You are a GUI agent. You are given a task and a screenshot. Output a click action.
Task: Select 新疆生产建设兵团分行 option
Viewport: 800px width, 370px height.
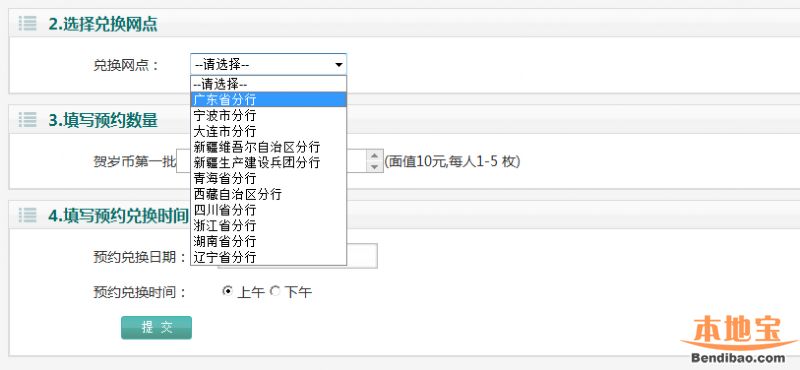coord(268,162)
